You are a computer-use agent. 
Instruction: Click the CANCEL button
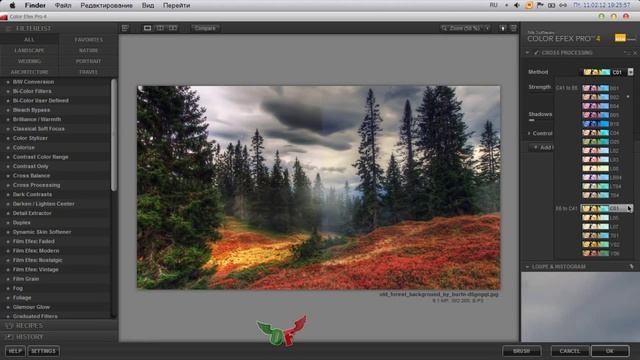click(569, 351)
